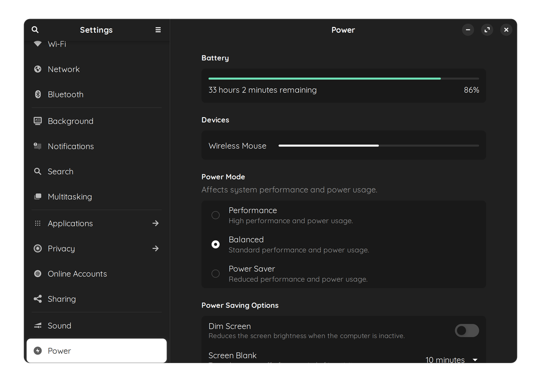The height and width of the screenshot is (392, 541).
Task: Click the Sharing icon in sidebar
Action: pos(38,299)
